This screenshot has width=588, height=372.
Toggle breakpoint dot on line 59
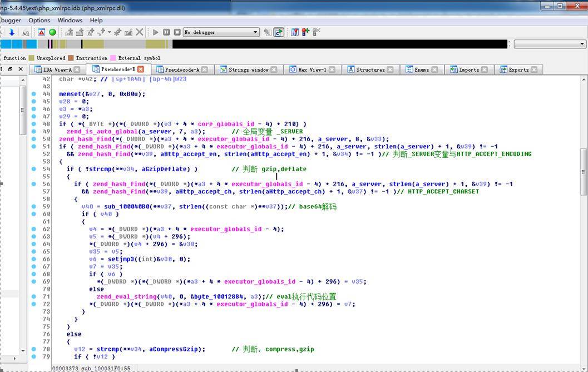tap(34, 206)
